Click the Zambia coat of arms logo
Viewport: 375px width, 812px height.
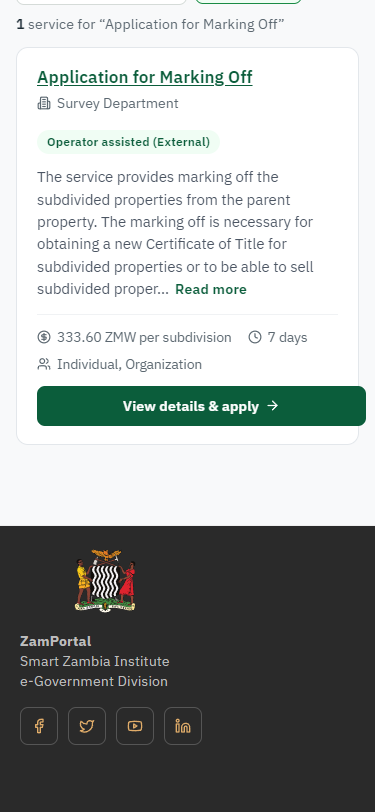(106, 581)
